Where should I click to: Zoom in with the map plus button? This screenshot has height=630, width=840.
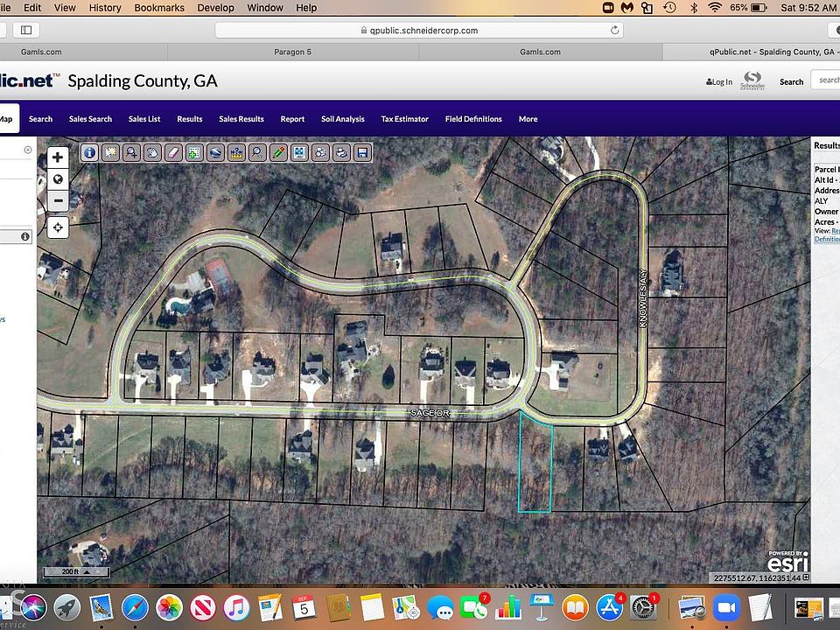tap(58, 157)
